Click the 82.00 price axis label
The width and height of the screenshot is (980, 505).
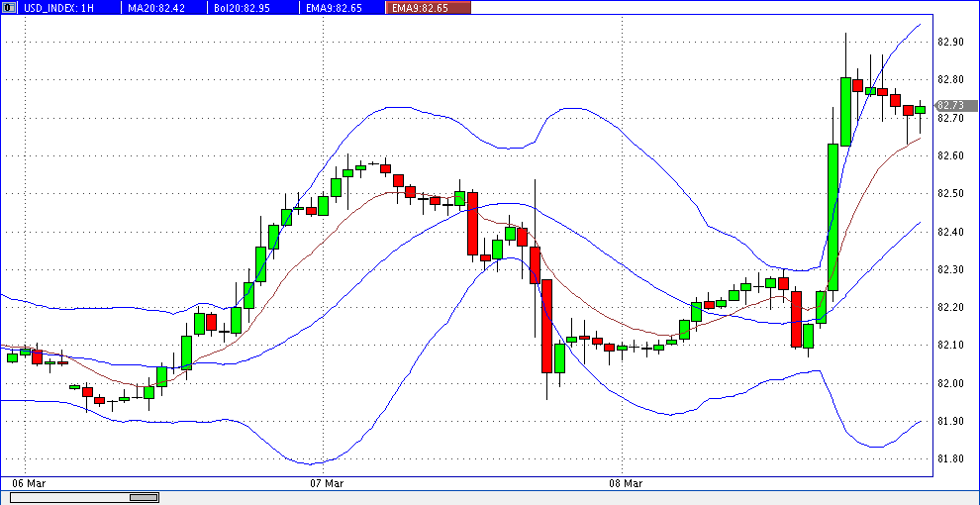click(950, 384)
